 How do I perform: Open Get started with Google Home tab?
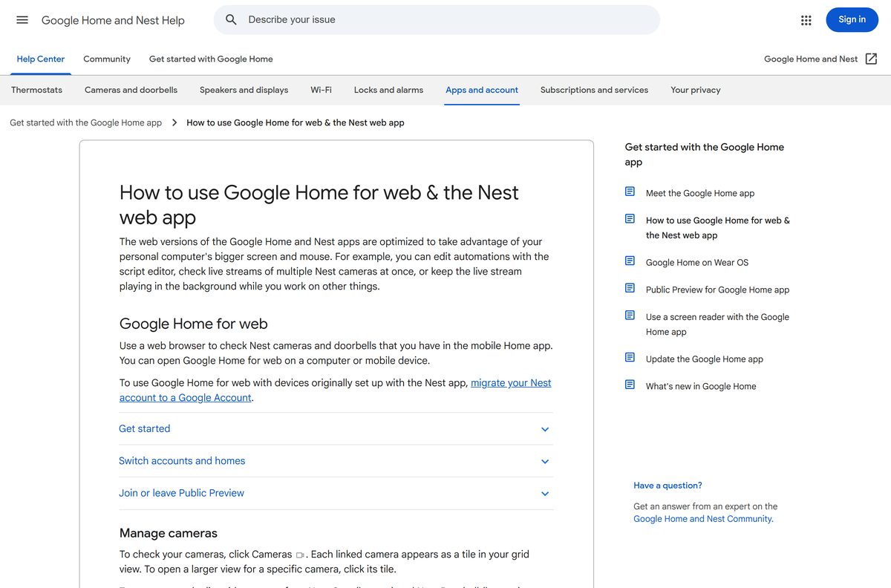tap(211, 59)
